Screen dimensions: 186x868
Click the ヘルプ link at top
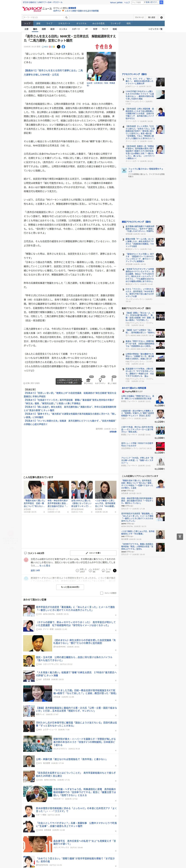pos(127,2)
